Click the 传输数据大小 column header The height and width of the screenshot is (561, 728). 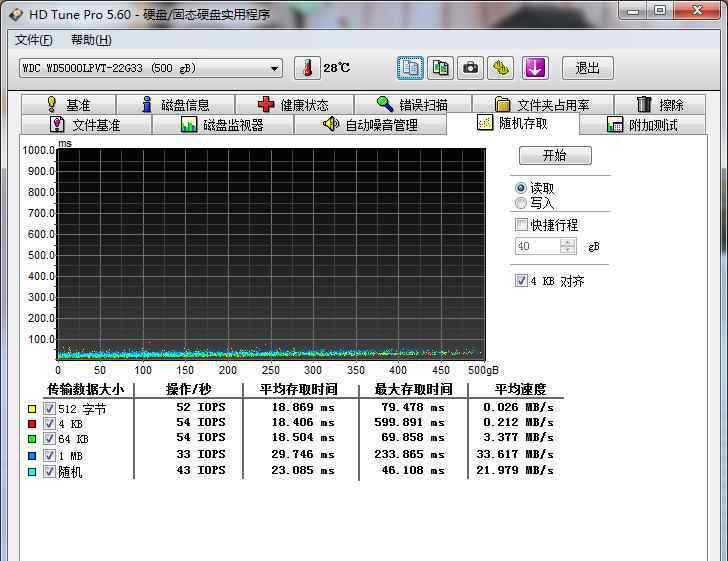(86, 389)
